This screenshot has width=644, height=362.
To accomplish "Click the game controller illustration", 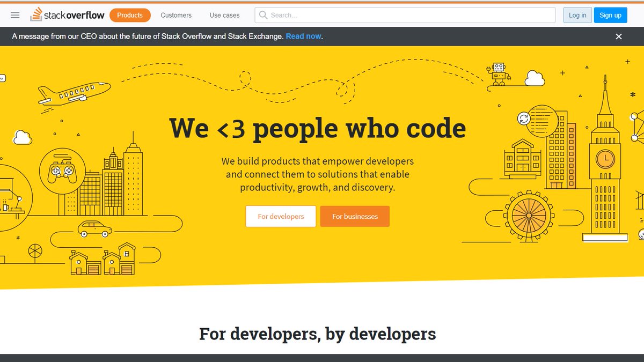I will click(63, 171).
